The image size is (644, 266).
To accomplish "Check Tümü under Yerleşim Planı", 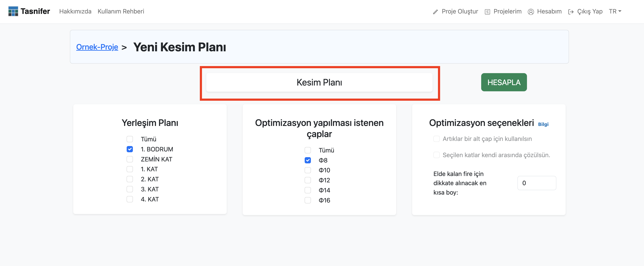I will point(130,139).
